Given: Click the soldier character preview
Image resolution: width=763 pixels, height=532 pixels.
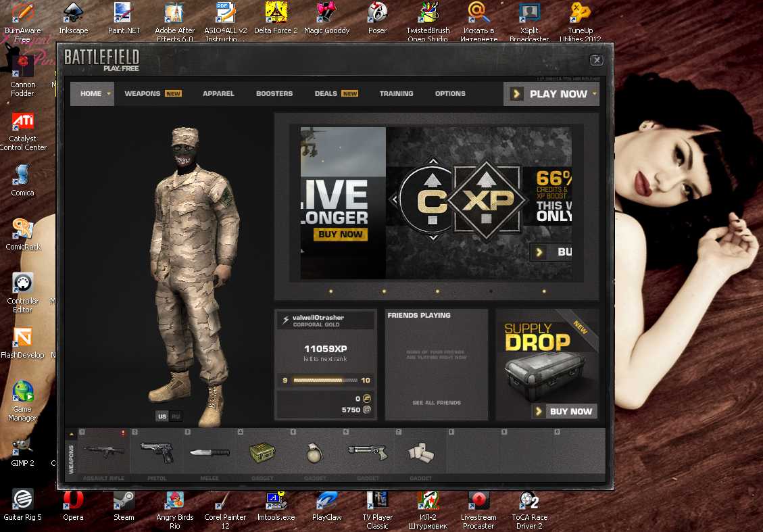Looking at the screenshot, I should pyautogui.click(x=194, y=276).
